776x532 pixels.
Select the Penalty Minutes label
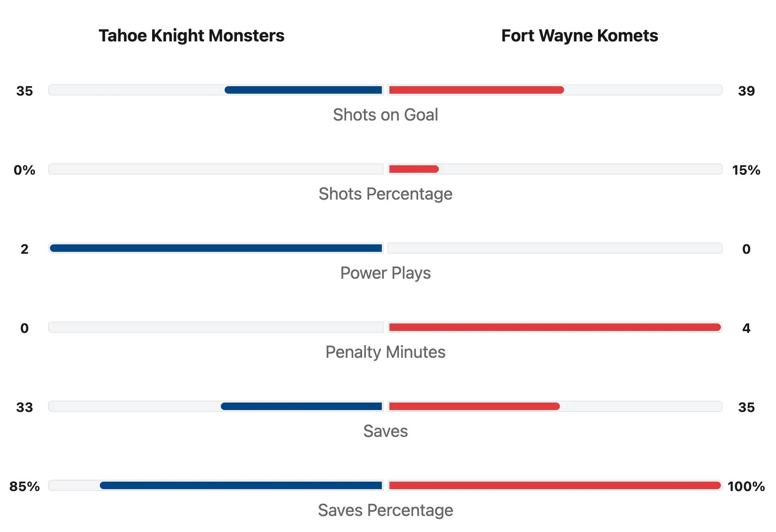click(385, 352)
